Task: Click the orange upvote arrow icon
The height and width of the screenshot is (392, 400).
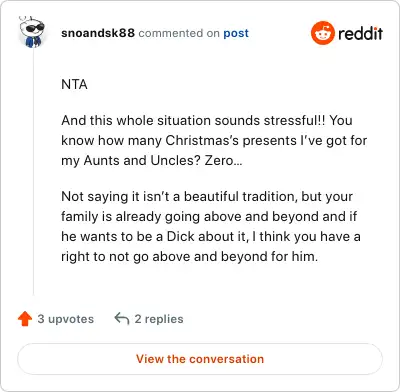Action: click(x=25, y=319)
